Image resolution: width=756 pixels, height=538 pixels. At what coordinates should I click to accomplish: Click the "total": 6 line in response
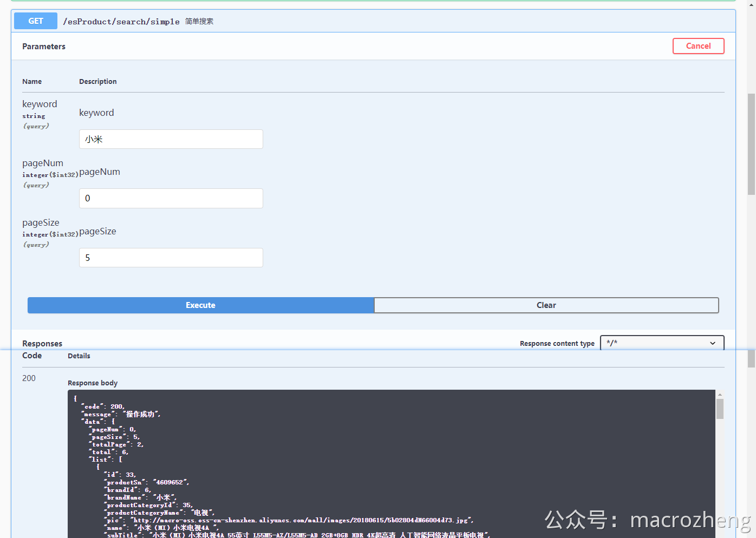pos(108,452)
